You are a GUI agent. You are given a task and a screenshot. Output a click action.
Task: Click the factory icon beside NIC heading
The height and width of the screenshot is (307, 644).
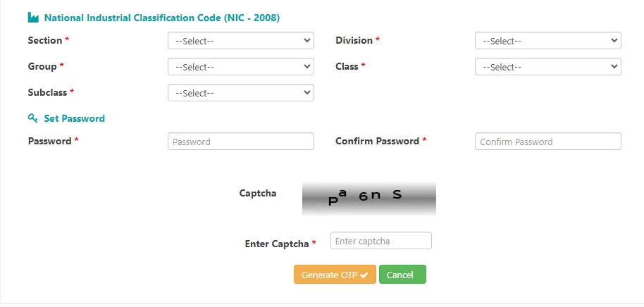coord(33,18)
